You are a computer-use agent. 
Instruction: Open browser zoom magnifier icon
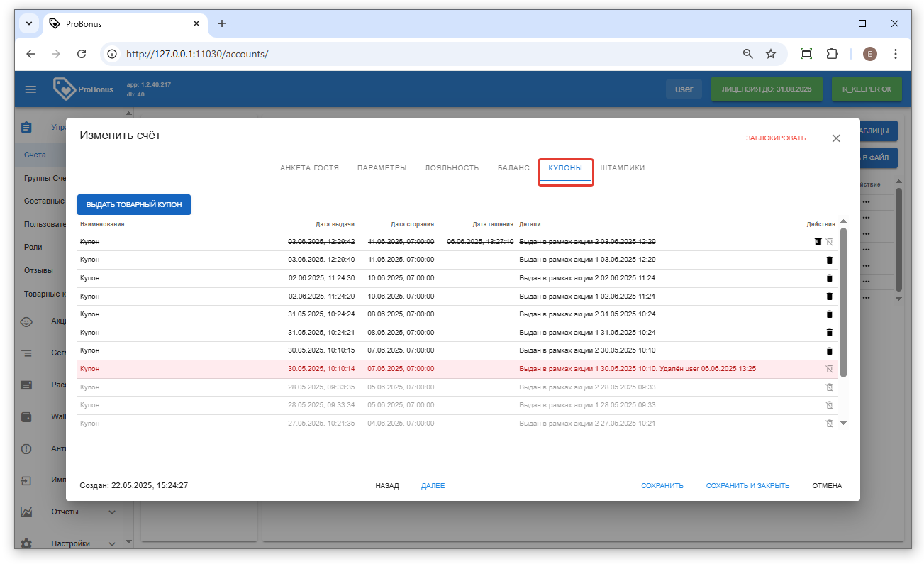[x=747, y=54]
